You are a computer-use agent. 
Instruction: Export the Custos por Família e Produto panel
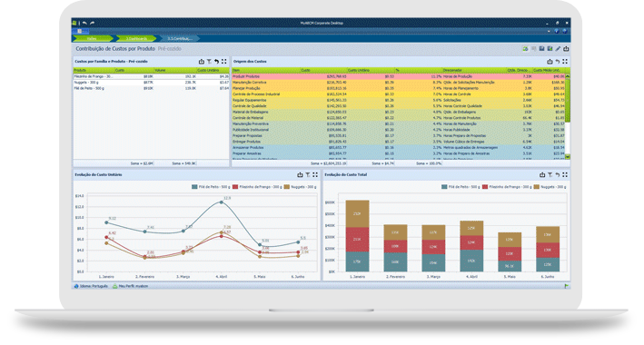tap(202, 62)
